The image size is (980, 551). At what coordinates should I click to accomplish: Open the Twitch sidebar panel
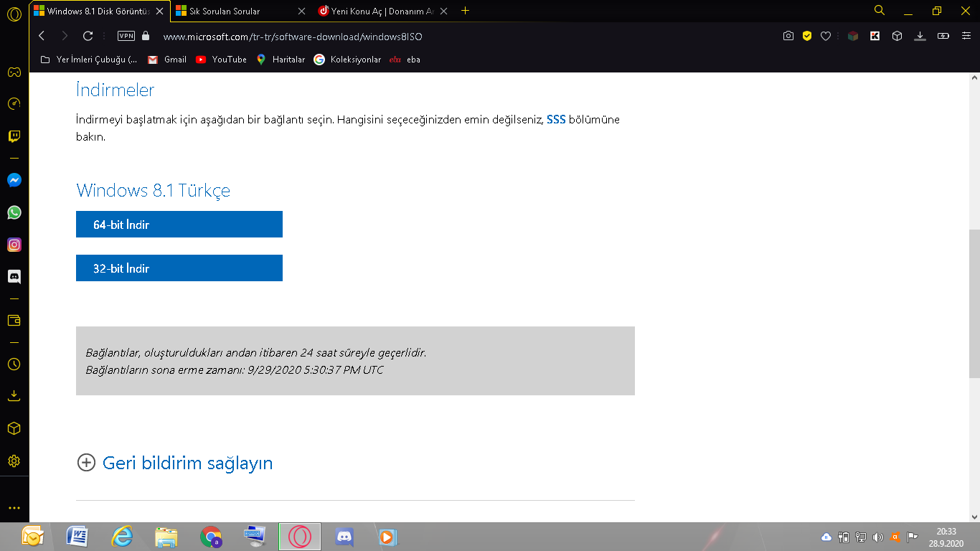click(14, 136)
